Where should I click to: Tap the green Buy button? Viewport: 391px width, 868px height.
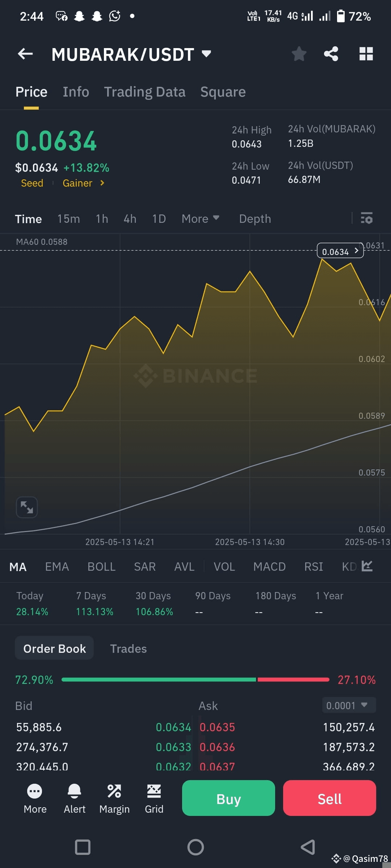(228, 799)
